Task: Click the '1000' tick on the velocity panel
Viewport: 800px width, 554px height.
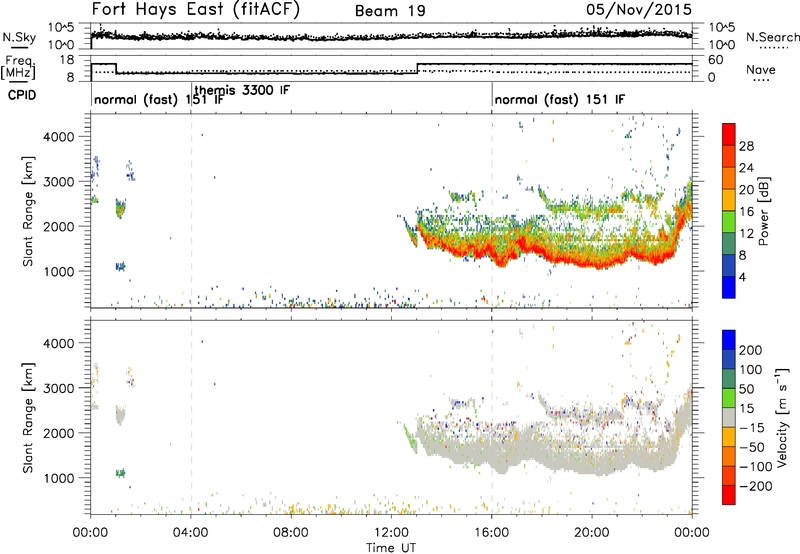Action: click(x=59, y=478)
